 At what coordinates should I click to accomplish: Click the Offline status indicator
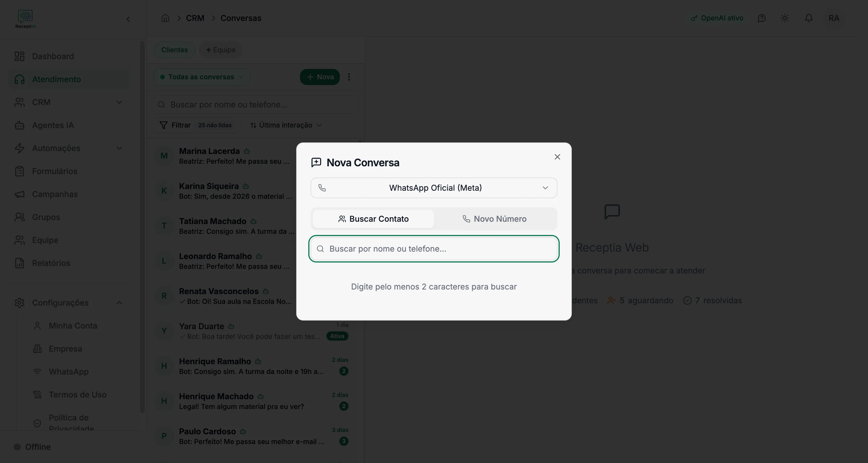[32, 447]
